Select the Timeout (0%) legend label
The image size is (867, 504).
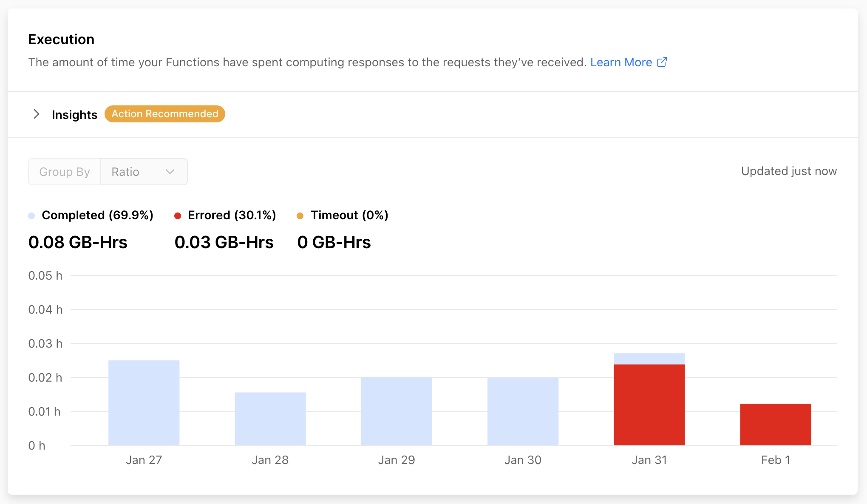tap(349, 215)
